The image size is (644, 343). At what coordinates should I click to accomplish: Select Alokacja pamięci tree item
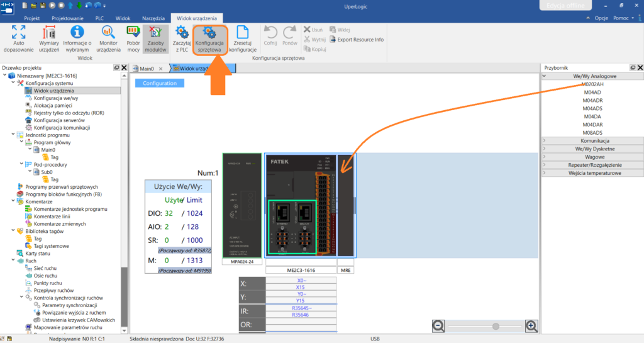tap(53, 105)
